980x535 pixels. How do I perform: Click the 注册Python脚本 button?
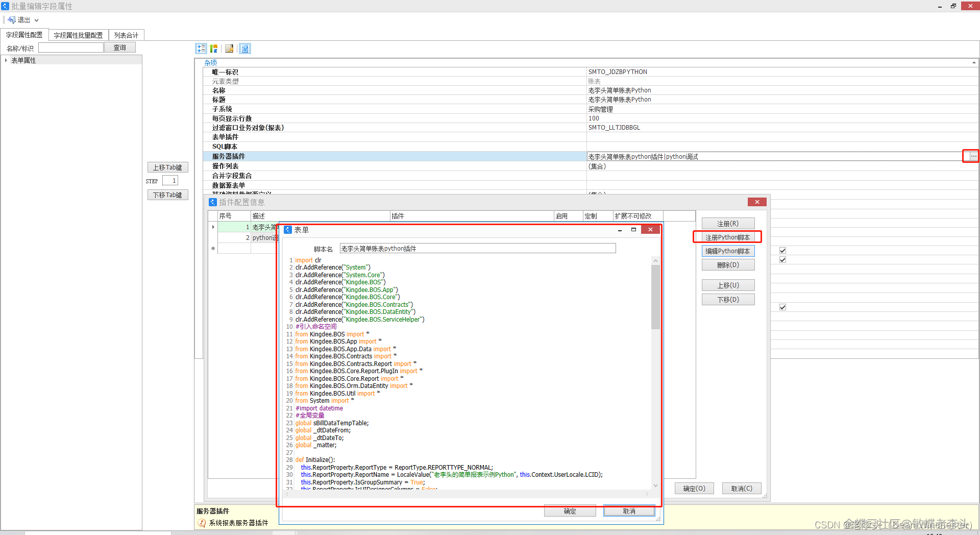[728, 237]
